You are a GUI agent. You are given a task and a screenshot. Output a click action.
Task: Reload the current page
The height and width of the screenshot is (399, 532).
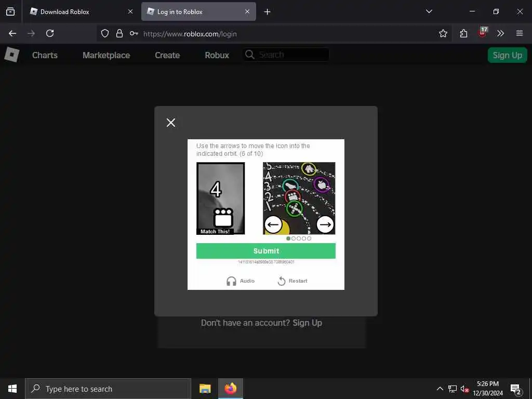pos(50,33)
